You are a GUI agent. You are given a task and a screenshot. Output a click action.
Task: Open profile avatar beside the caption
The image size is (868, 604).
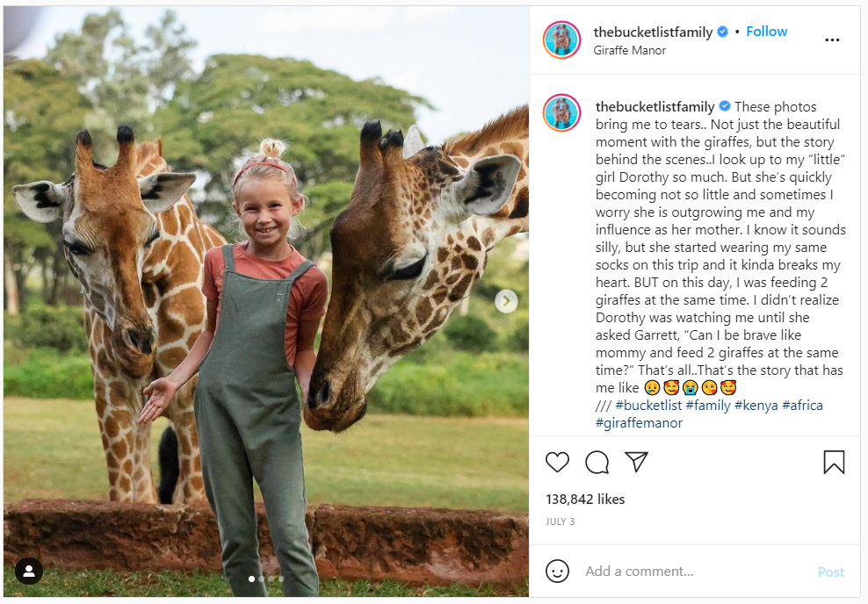(x=562, y=115)
